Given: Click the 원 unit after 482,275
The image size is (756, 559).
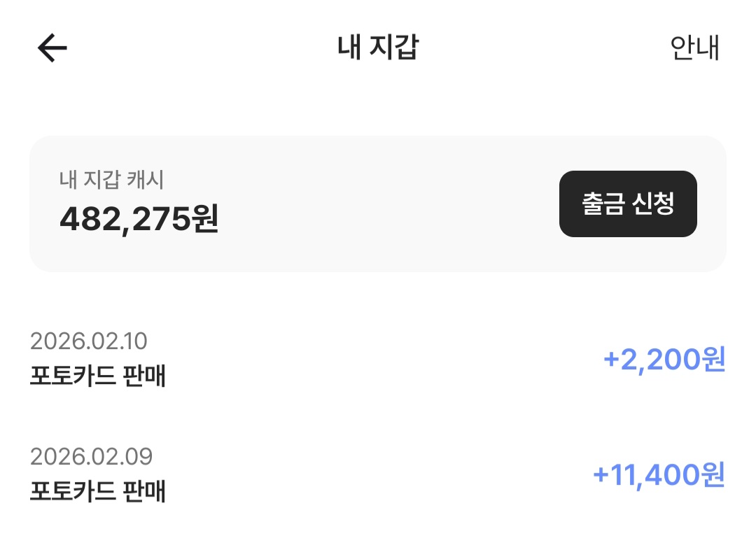Looking at the screenshot, I should pyautogui.click(x=204, y=219).
